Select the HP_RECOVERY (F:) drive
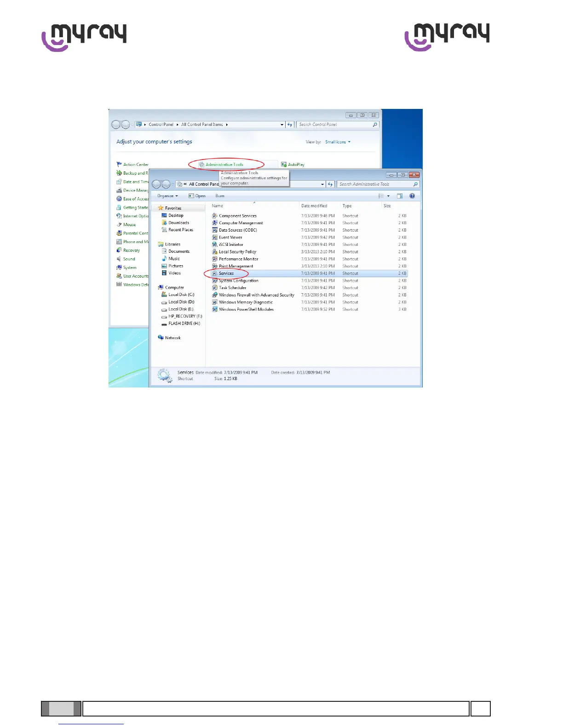Viewport: 563px width, 728px height. (182, 316)
